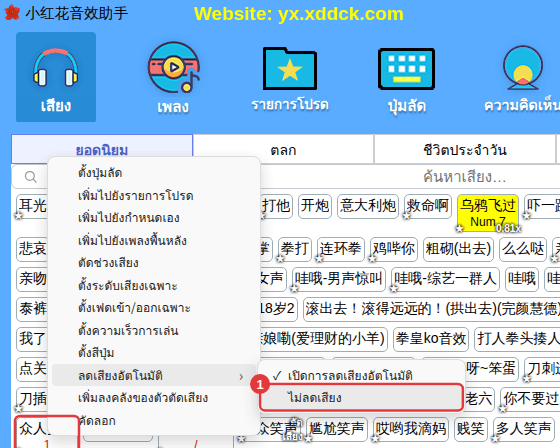
Task: Choose ตัดช่วงเสียง menu entry
Action: pos(154,263)
